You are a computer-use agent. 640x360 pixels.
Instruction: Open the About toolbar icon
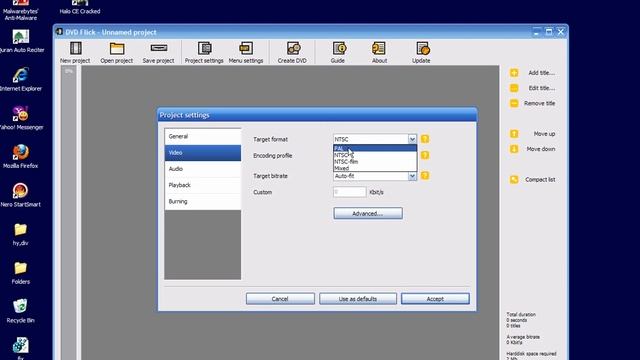click(x=378, y=48)
